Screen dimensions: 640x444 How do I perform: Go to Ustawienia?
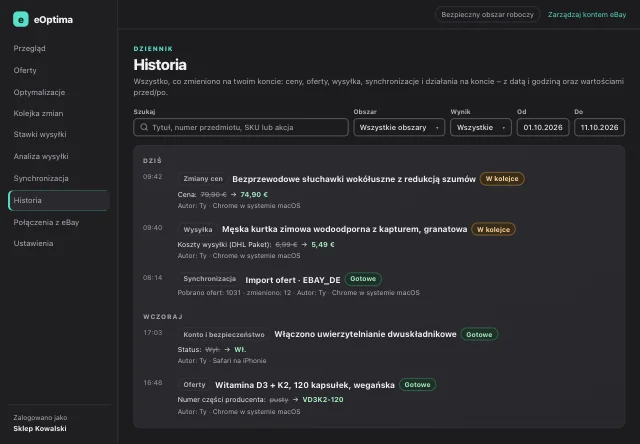point(33,243)
